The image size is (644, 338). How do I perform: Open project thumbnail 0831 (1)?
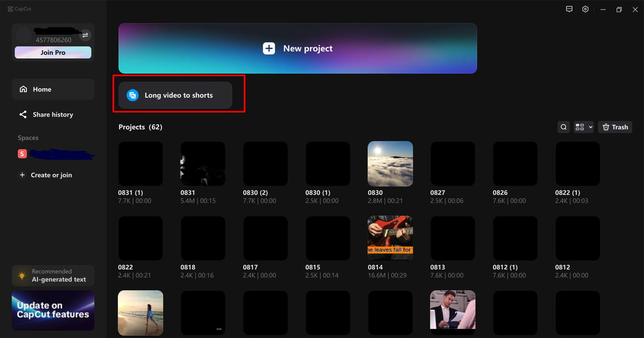pyautogui.click(x=140, y=164)
